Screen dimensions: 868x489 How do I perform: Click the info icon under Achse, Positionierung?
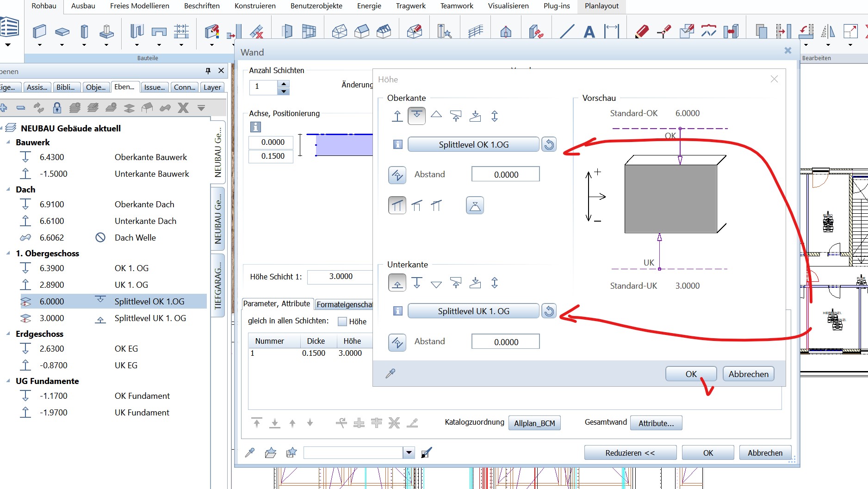[255, 127]
